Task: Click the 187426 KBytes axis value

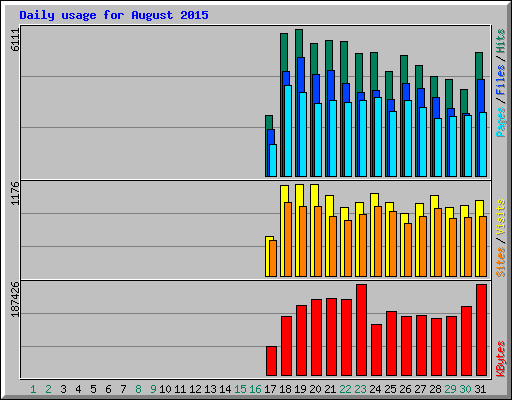Action: (15, 299)
